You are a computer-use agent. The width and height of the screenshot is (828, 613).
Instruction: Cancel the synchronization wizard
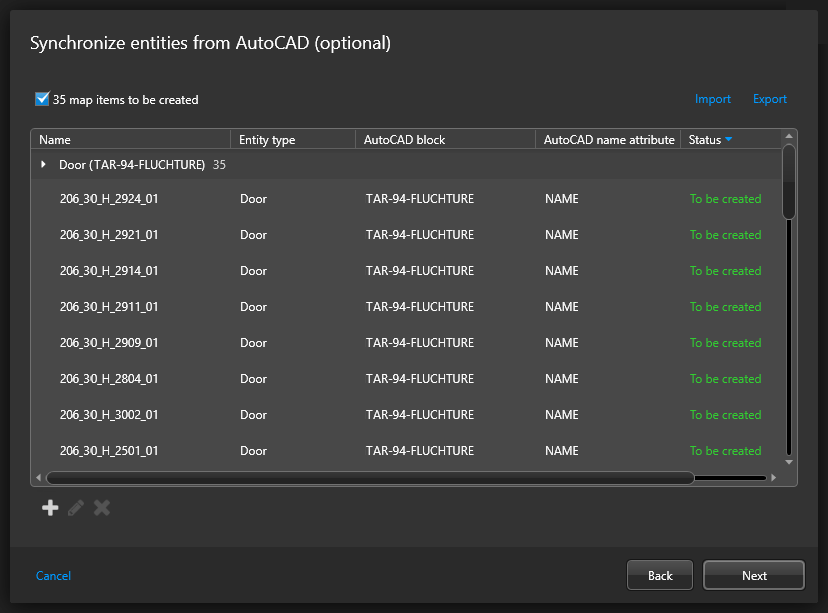pos(53,576)
